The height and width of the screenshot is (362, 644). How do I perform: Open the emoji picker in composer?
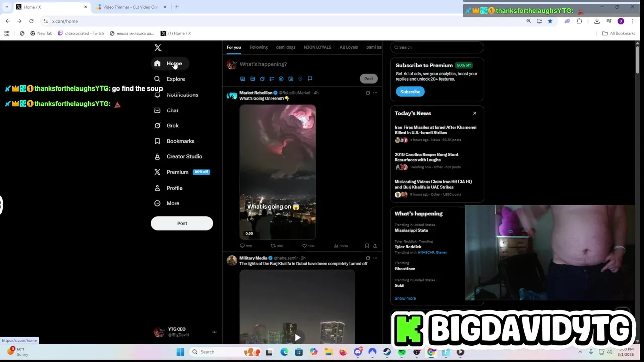tap(281, 79)
